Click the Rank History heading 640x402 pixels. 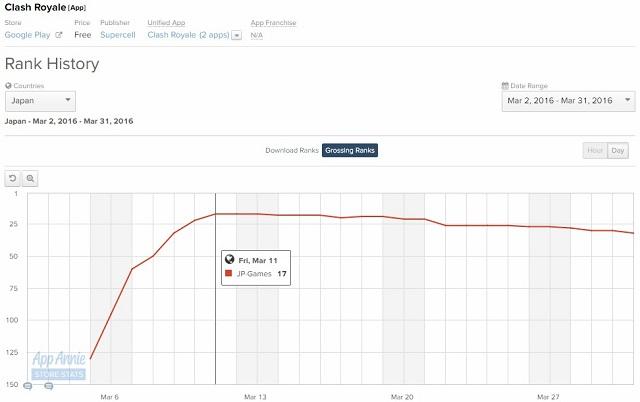[52, 64]
